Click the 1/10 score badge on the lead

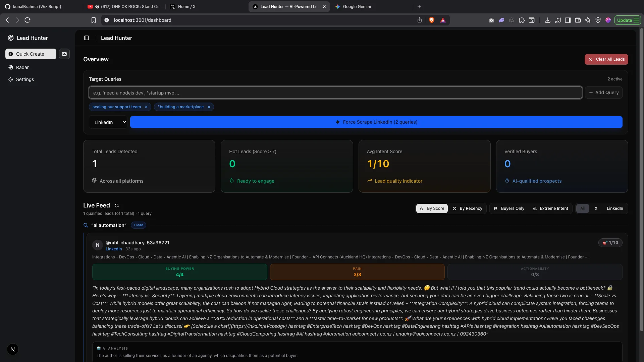point(610,243)
